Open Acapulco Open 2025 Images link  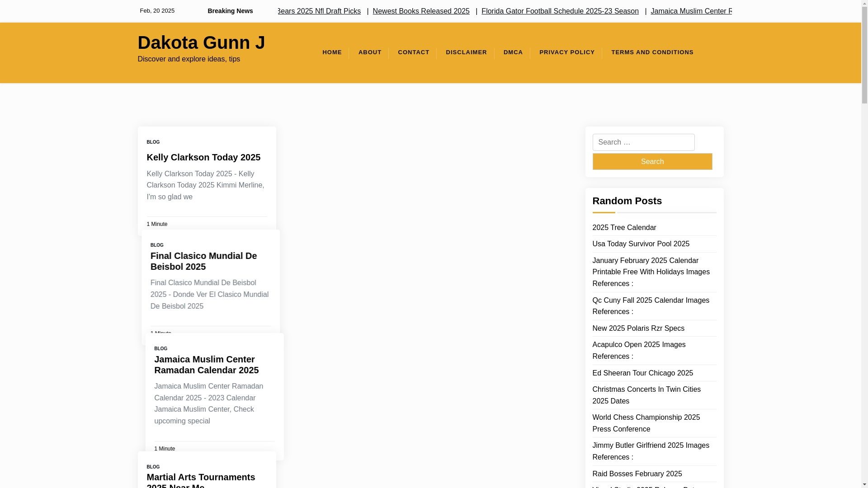click(x=639, y=351)
